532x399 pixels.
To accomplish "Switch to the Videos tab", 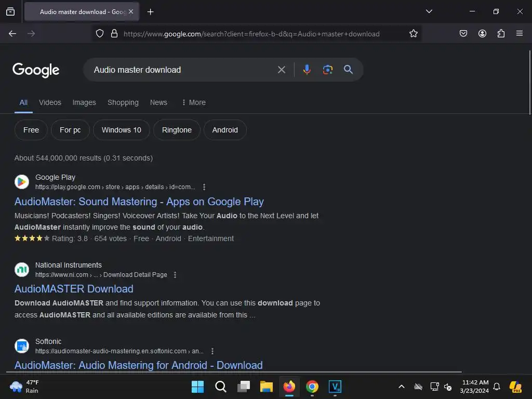I will (x=50, y=102).
